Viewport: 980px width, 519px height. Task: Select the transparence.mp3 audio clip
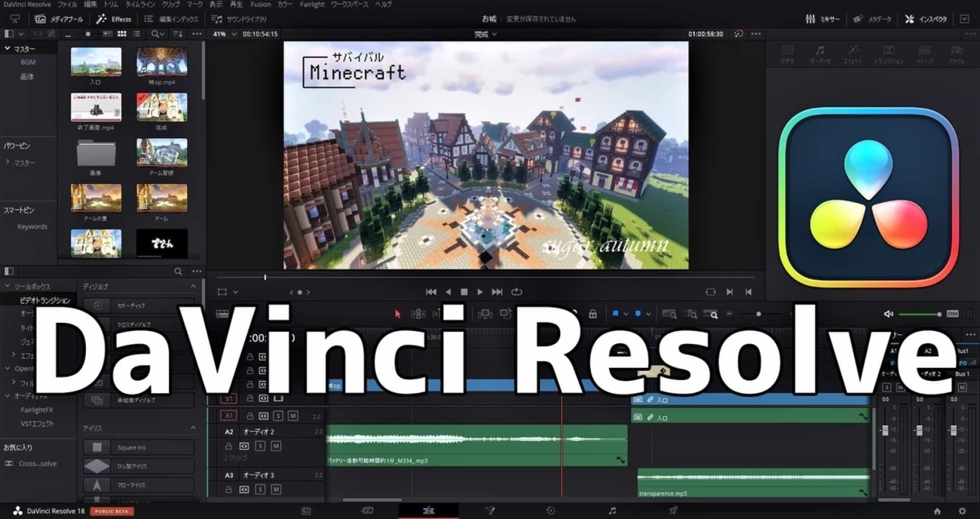pos(753,483)
